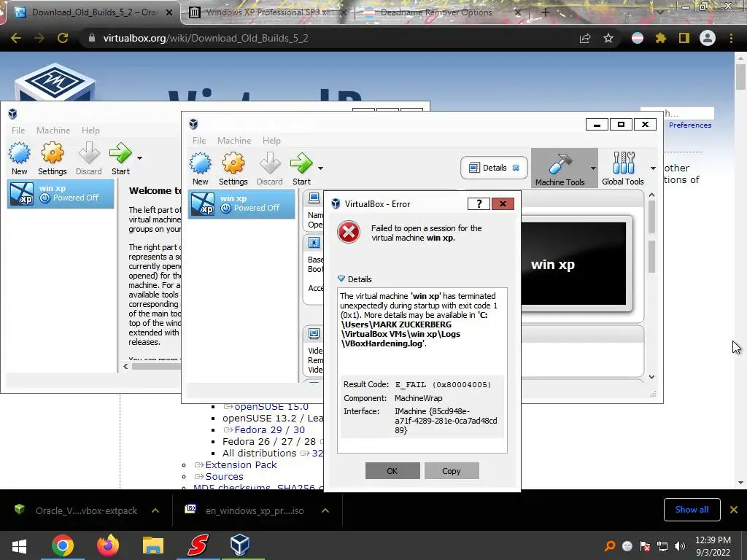Image resolution: width=747 pixels, height=560 pixels.
Task: Click Copy in the error dialog
Action: point(451,471)
